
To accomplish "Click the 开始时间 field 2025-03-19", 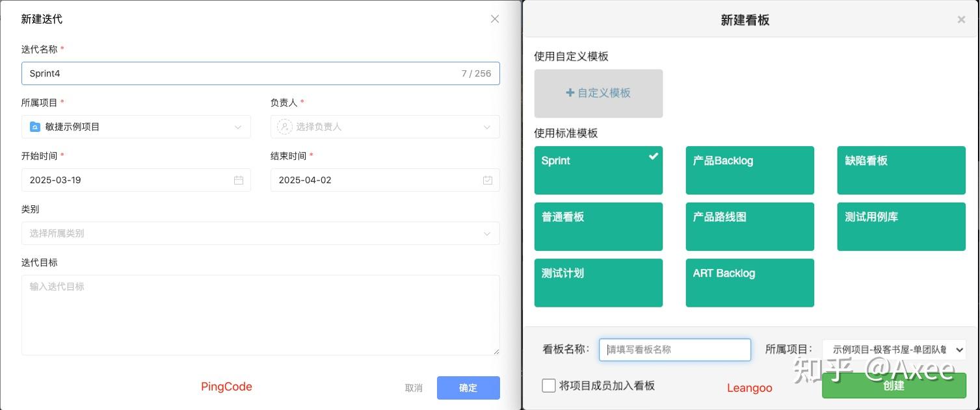I will 136,180.
